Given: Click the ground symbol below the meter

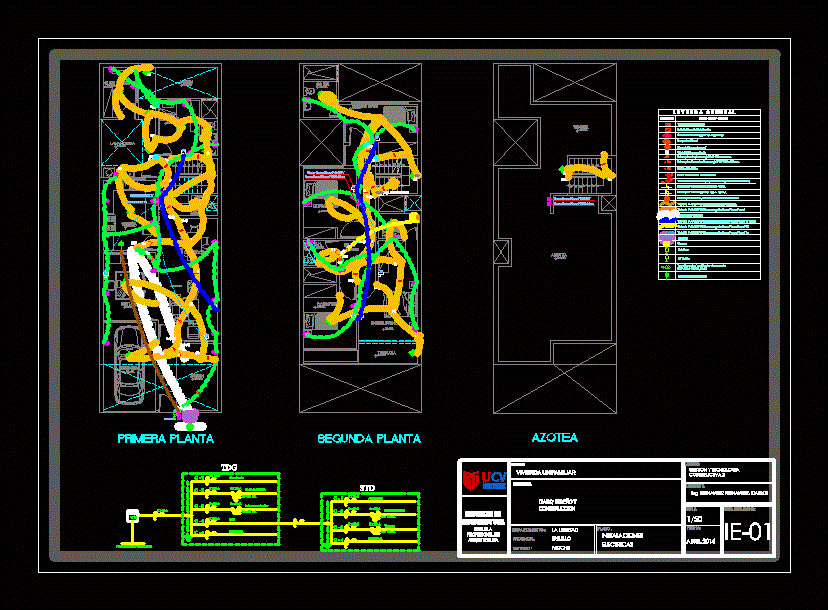Looking at the screenshot, I should [x=132, y=545].
